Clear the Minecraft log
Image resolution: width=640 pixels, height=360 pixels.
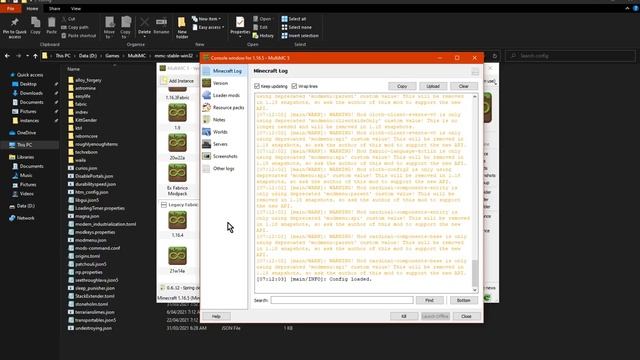[x=464, y=86]
